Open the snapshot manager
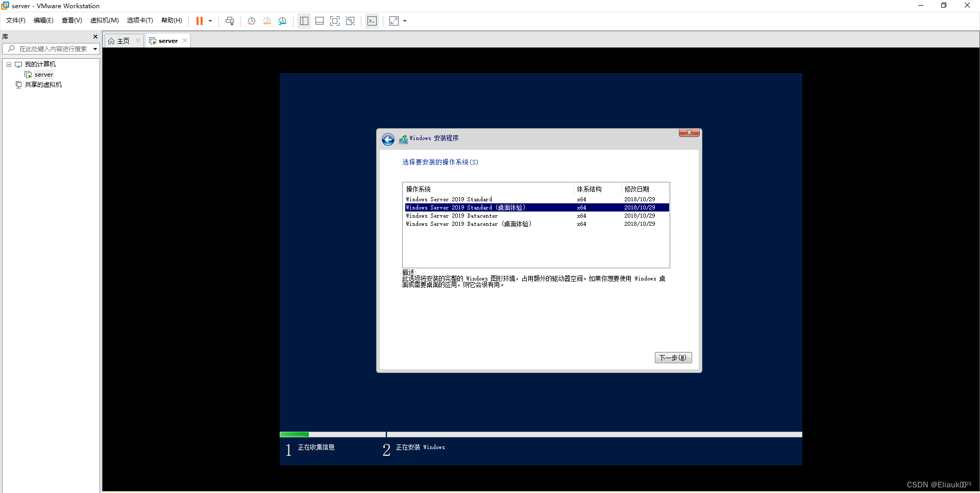The width and height of the screenshot is (980, 493). (282, 21)
